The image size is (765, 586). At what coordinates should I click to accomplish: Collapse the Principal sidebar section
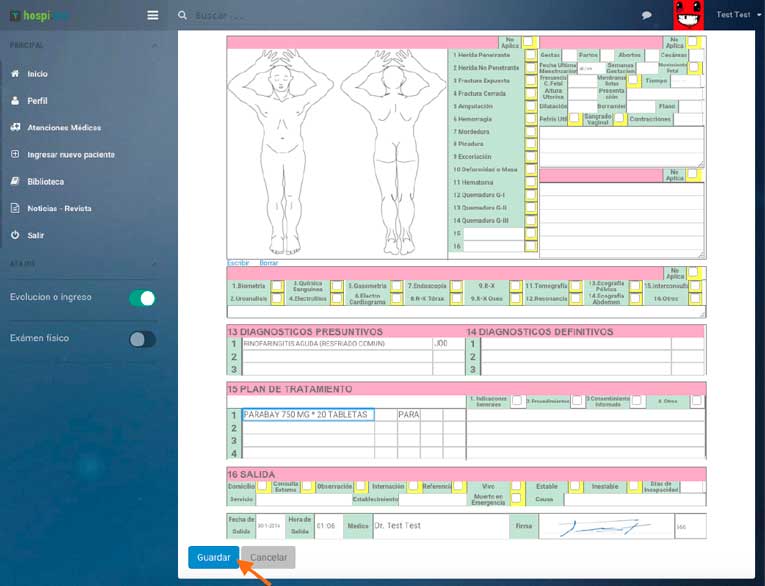[x=154, y=46]
